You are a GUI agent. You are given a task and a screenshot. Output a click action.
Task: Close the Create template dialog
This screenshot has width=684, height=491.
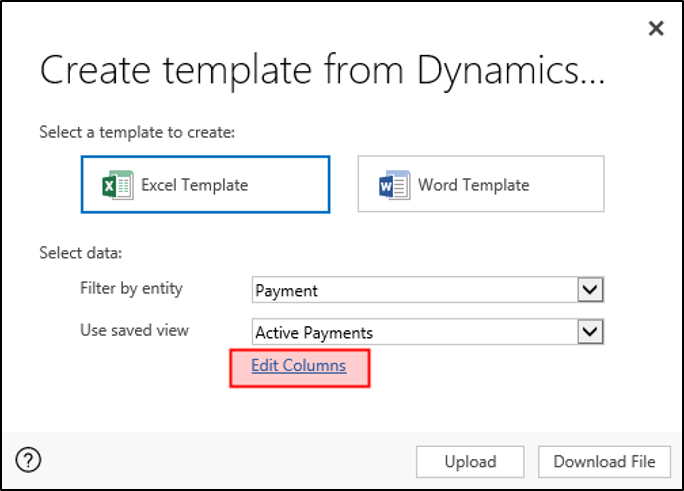click(656, 28)
